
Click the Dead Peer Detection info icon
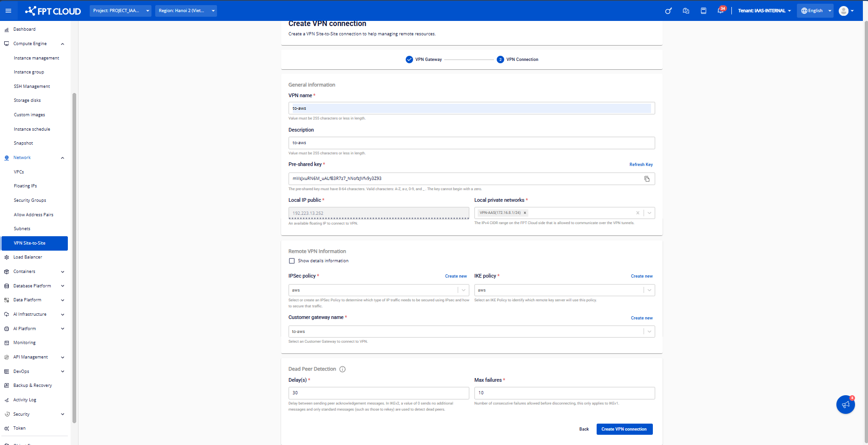click(342, 369)
